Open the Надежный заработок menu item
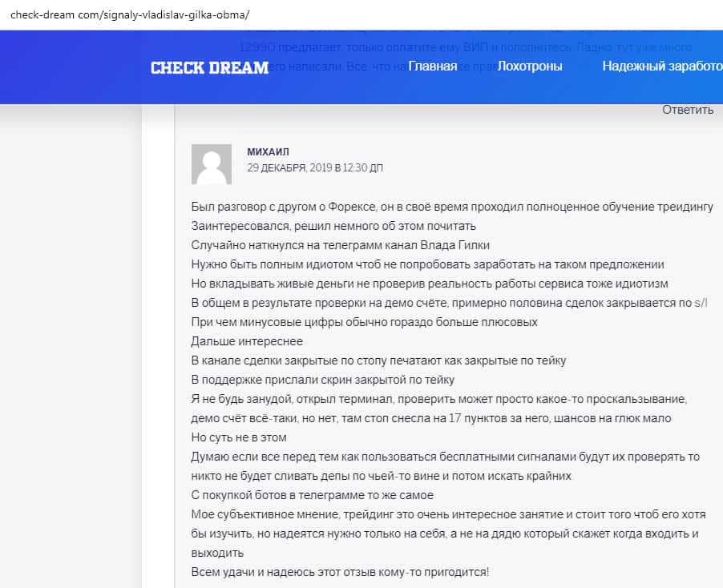This screenshot has width=723, height=588. (x=663, y=66)
